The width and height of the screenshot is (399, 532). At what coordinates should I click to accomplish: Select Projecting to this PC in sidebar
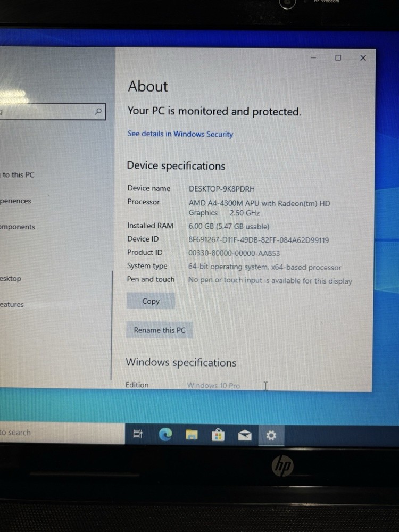(x=19, y=174)
